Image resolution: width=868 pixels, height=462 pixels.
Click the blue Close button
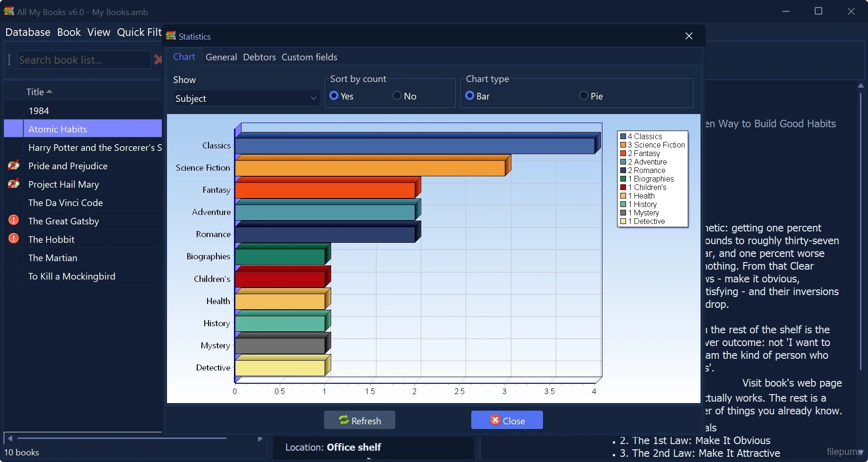[507, 420]
